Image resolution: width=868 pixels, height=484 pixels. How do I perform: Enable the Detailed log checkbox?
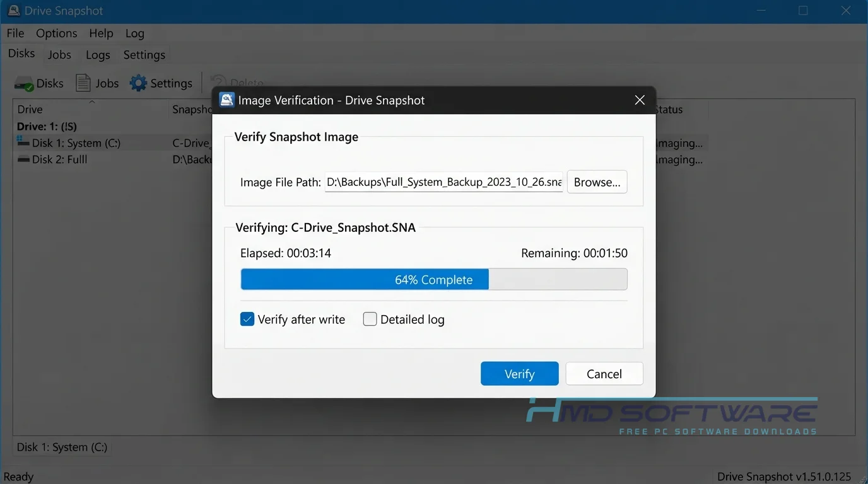[x=370, y=320]
